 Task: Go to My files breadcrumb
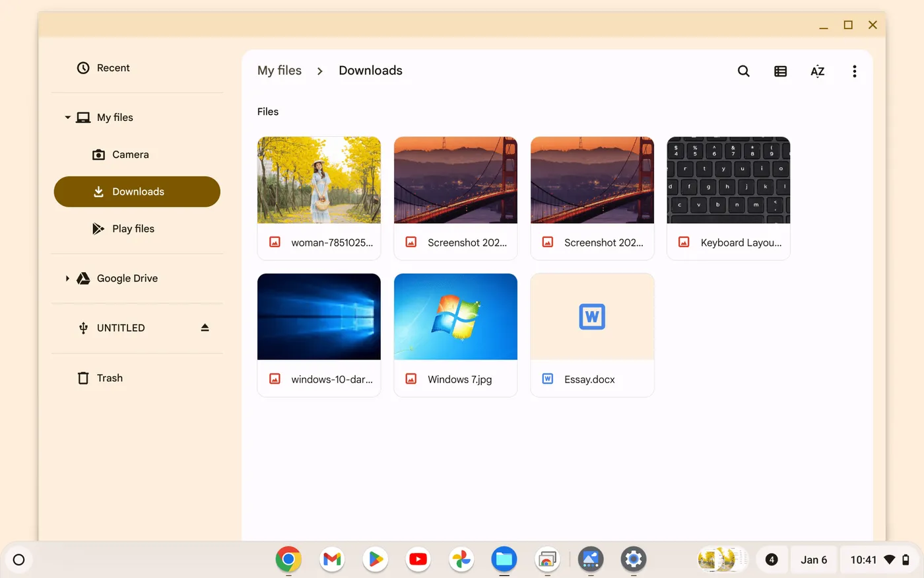(x=279, y=71)
